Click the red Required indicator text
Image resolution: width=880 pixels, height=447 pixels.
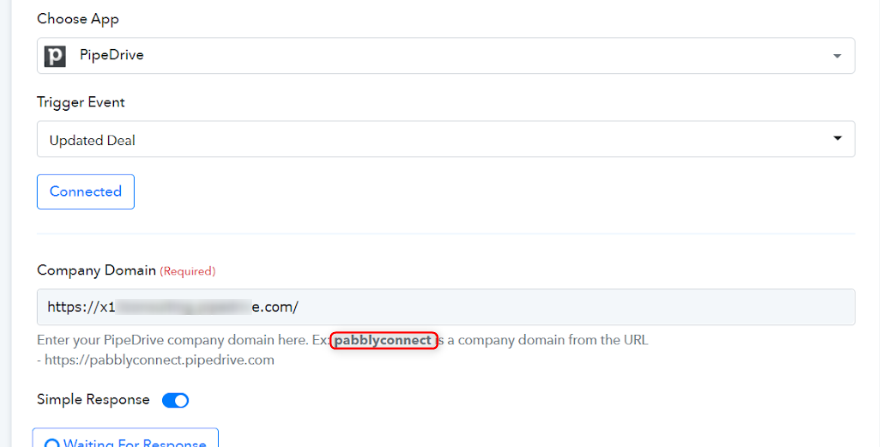pyautogui.click(x=187, y=271)
